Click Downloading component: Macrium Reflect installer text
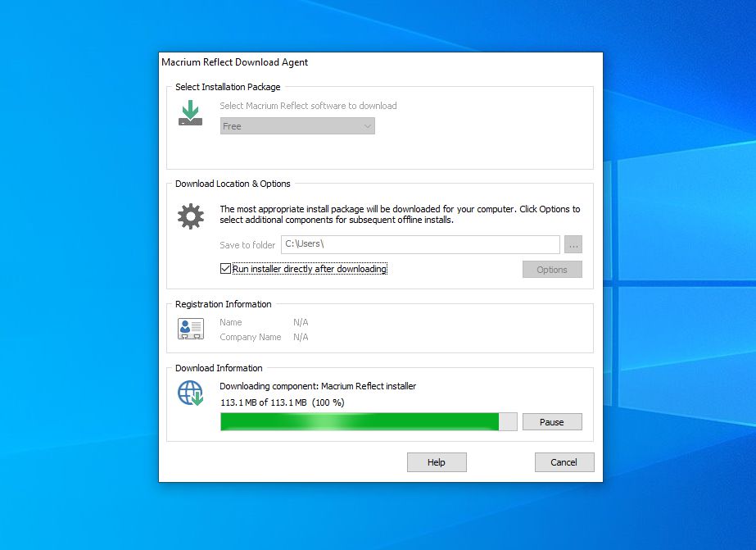Image resolution: width=756 pixels, height=550 pixels. click(x=318, y=386)
